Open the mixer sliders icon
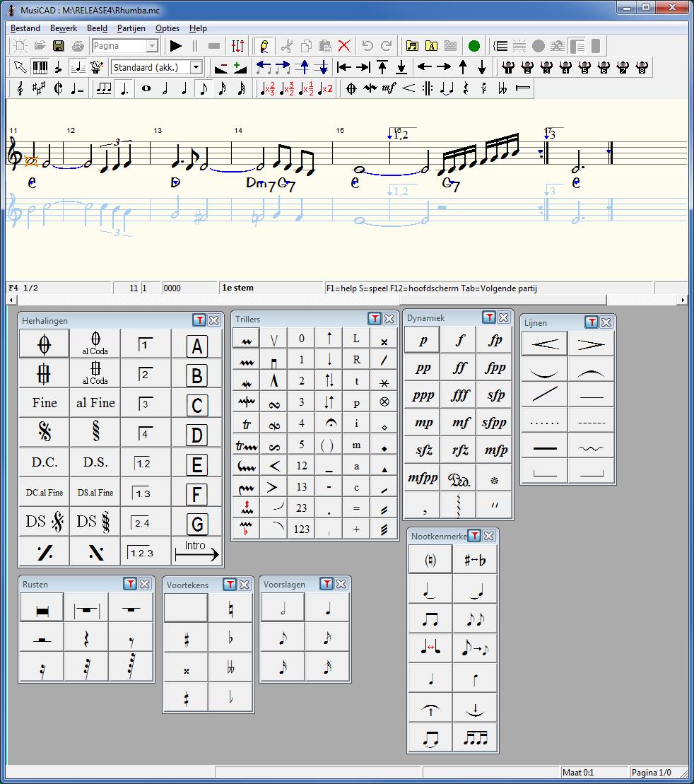The height and width of the screenshot is (784, 694). point(238,46)
